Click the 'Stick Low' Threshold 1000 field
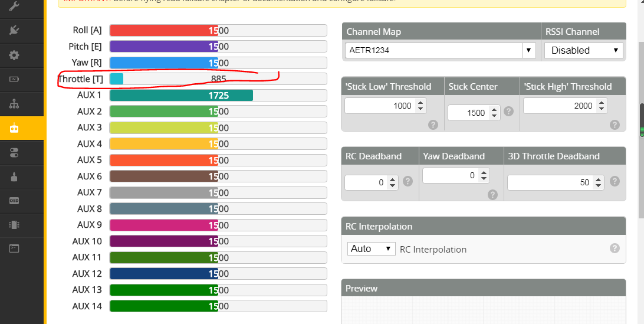The height and width of the screenshot is (324, 644). [x=386, y=106]
